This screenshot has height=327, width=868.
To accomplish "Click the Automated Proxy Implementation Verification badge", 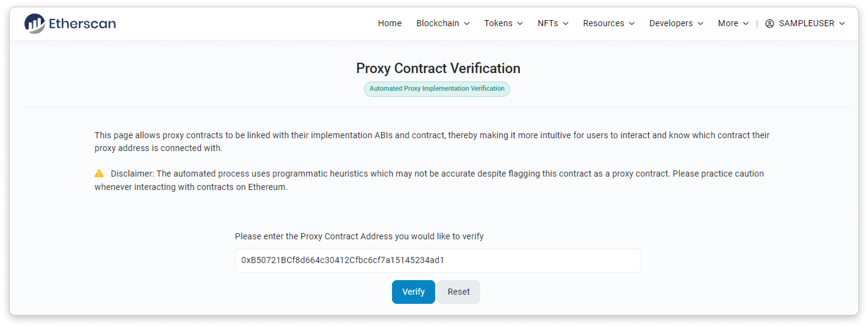I will tap(437, 89).
